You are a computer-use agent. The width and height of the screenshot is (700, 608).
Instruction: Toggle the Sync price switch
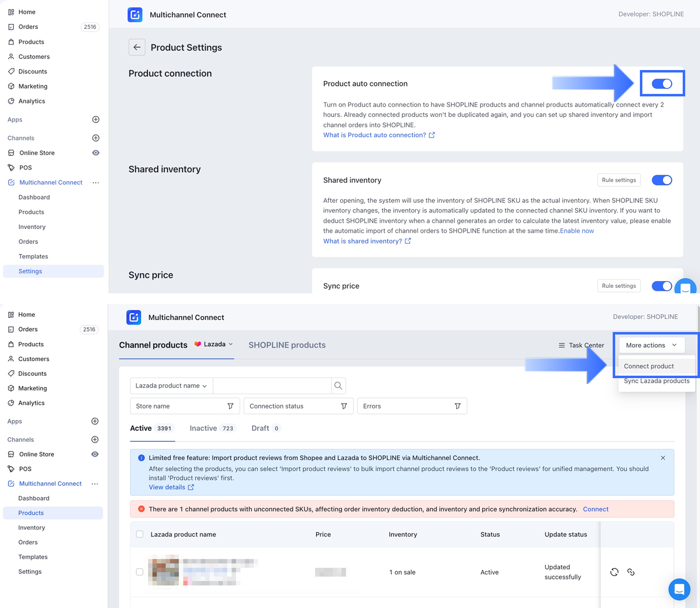point(662,286)
